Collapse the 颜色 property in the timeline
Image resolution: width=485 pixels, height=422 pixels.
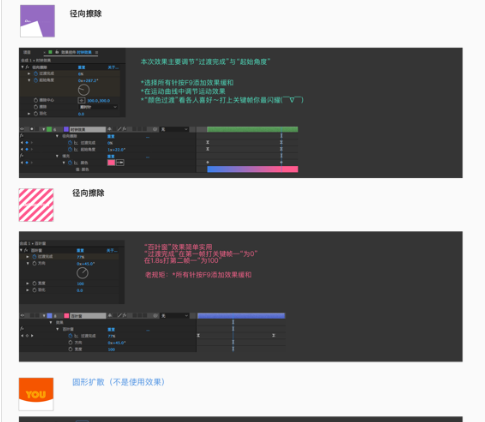coord(64,163)
